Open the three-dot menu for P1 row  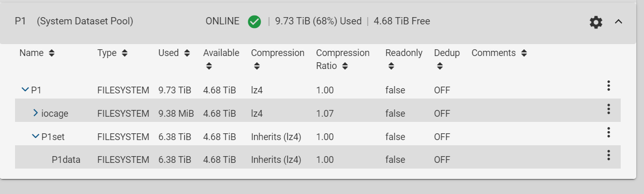609,86
